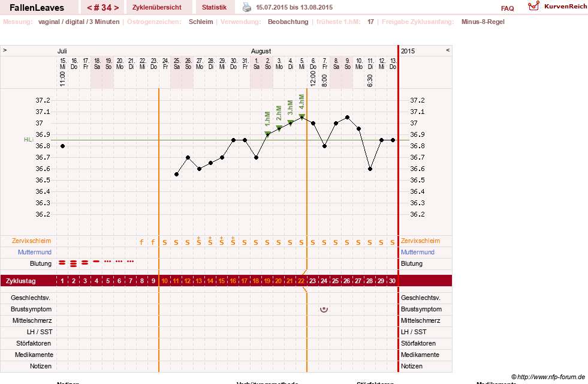Click the 11:00 time label on July 15

click(62, 79)
